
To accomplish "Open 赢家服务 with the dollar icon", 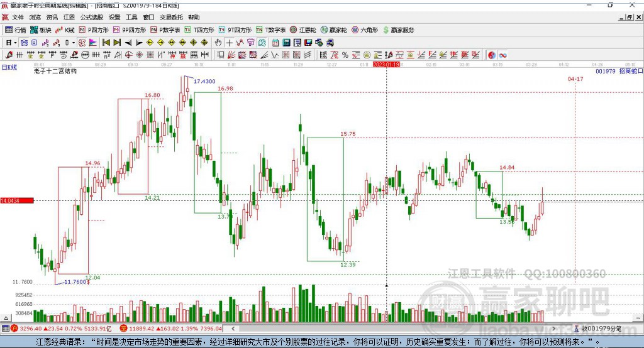I will coord(398,30).
